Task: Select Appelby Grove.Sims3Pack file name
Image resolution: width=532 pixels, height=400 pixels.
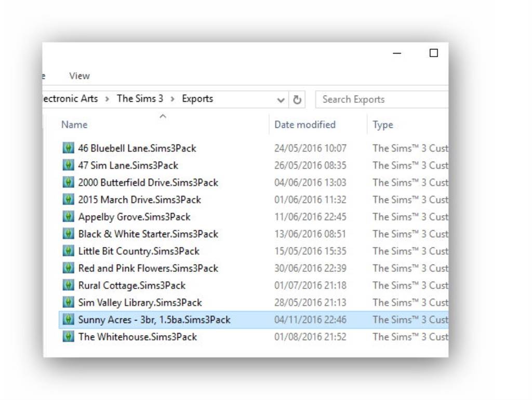Action: (x=134, y=217)
